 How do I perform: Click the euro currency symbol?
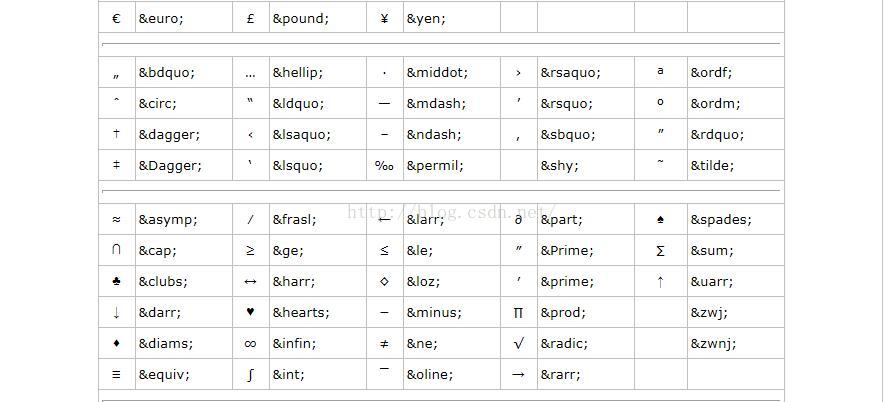pyautogui.click(x=116, y=19)
